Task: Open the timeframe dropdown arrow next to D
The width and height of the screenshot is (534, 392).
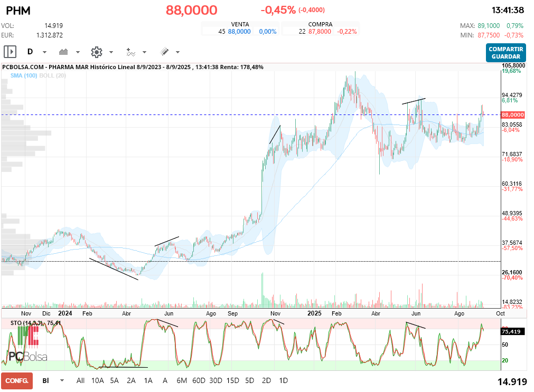Action: tap(44, 52)
